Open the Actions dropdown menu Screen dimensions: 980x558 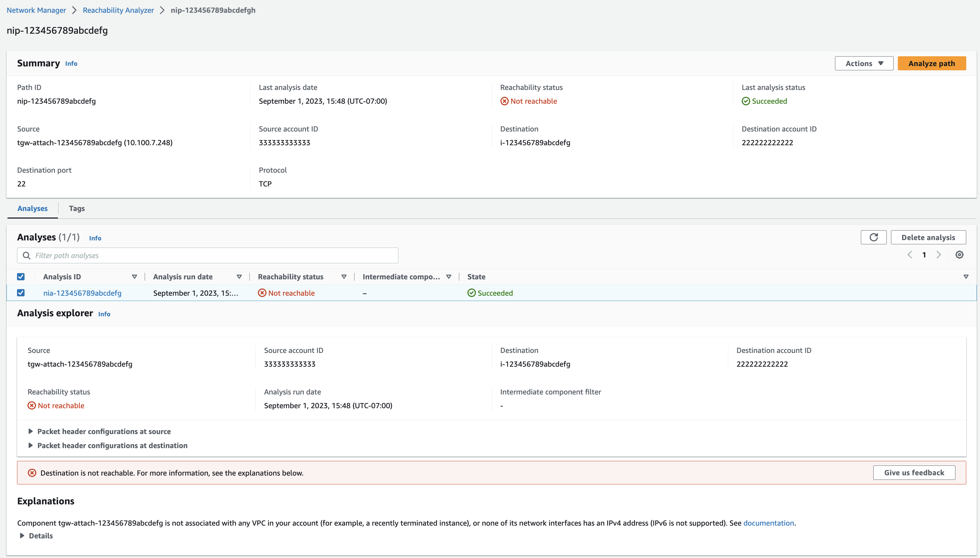click(864, 63)
